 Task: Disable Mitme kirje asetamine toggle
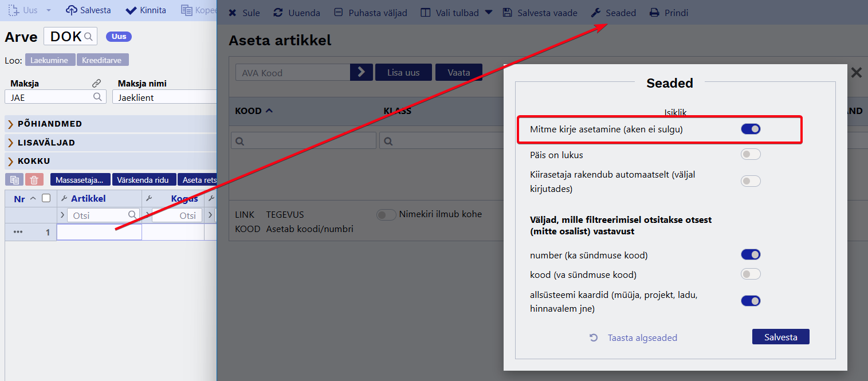tap(751, 129)
